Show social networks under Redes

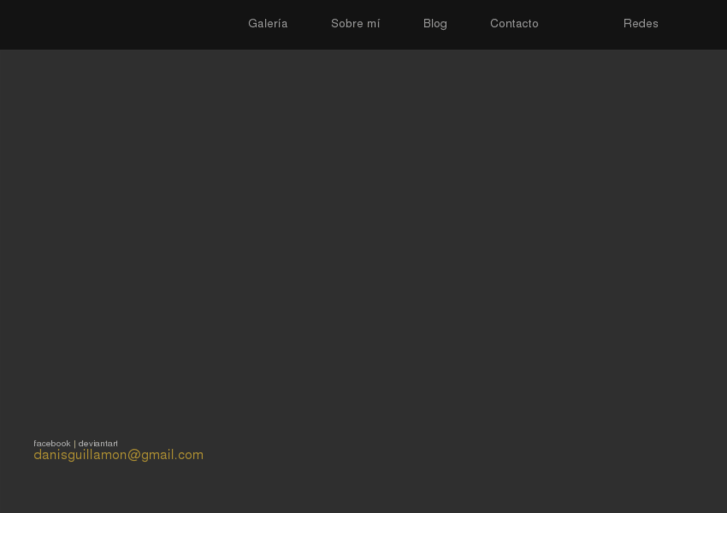640,24
